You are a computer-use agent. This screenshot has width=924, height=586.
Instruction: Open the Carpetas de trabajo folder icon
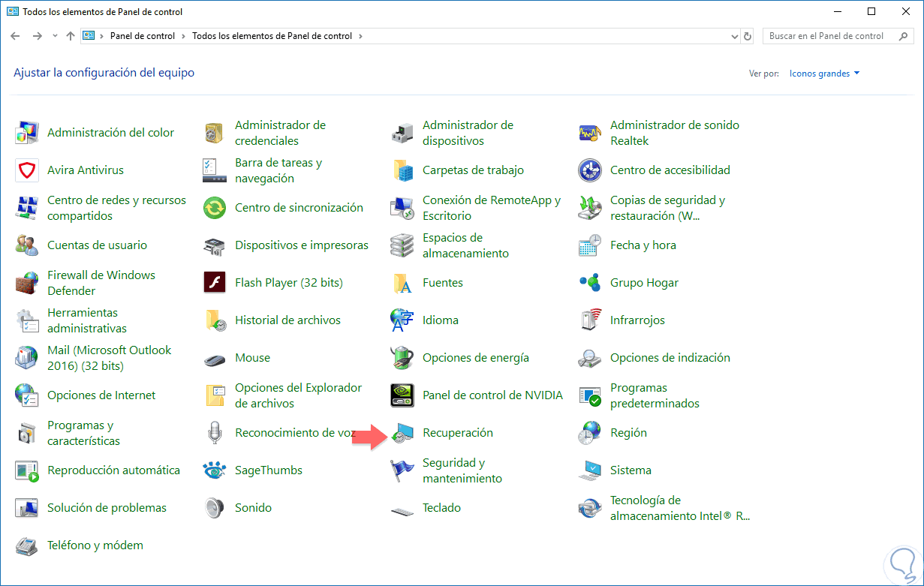[402, 170]
